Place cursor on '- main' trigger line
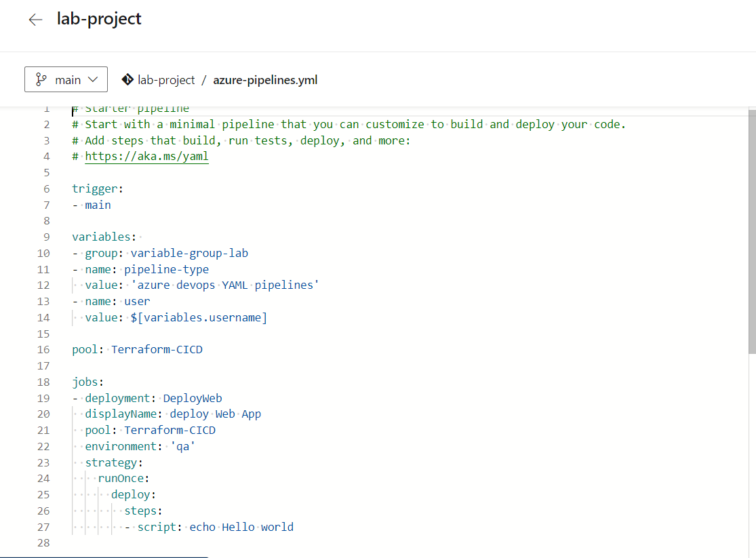 pos(92,205)
